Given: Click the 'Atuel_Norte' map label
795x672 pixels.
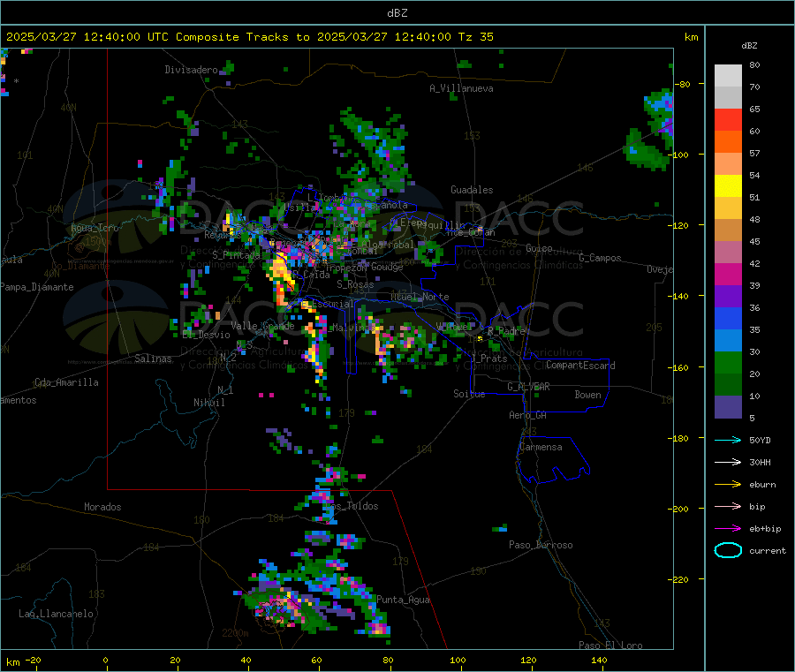Looking at the screenshot, I should click(420, 297).
